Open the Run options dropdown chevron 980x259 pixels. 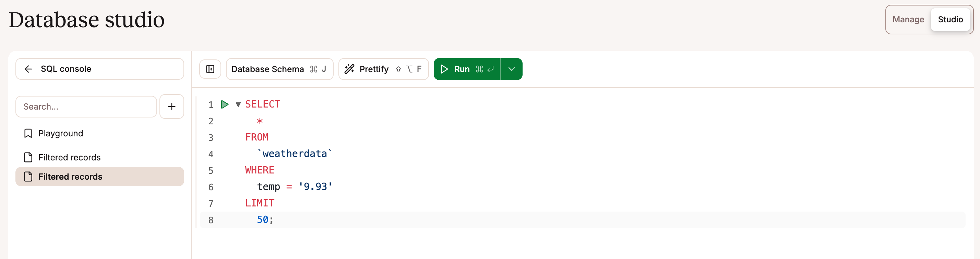(511, 69)
